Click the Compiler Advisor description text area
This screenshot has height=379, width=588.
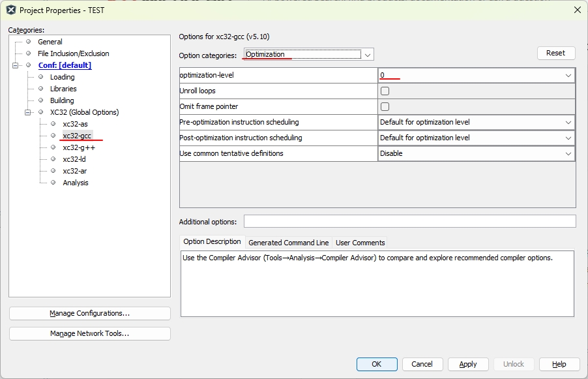377,284
